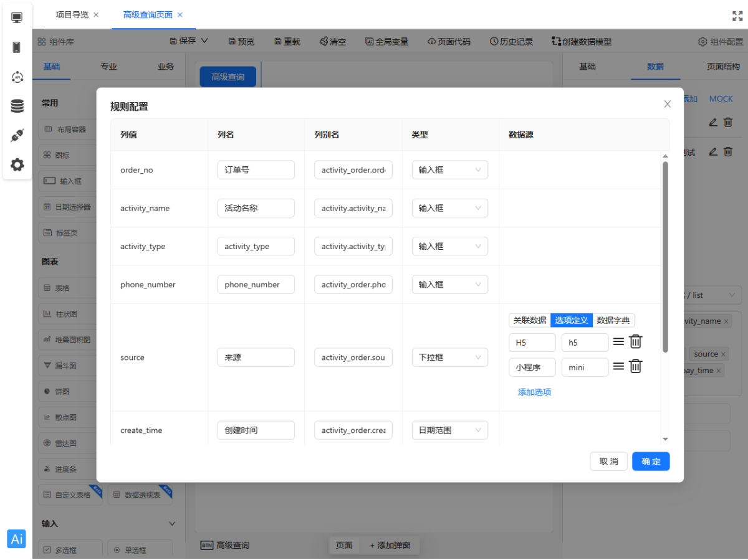Open 日期范围 type dropdown for create_time row
Image resolution: width=748 pixels, height=560 pixels.
(449, 430)
